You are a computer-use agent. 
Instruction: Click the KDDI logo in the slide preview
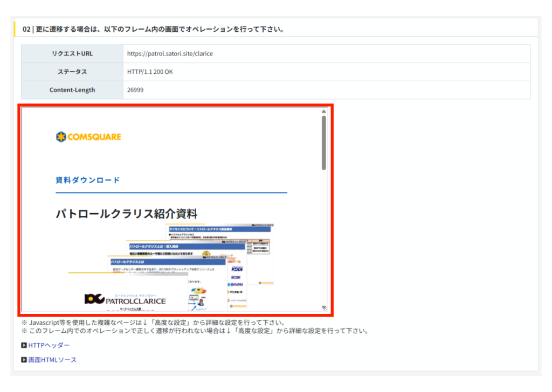[237, 268]
